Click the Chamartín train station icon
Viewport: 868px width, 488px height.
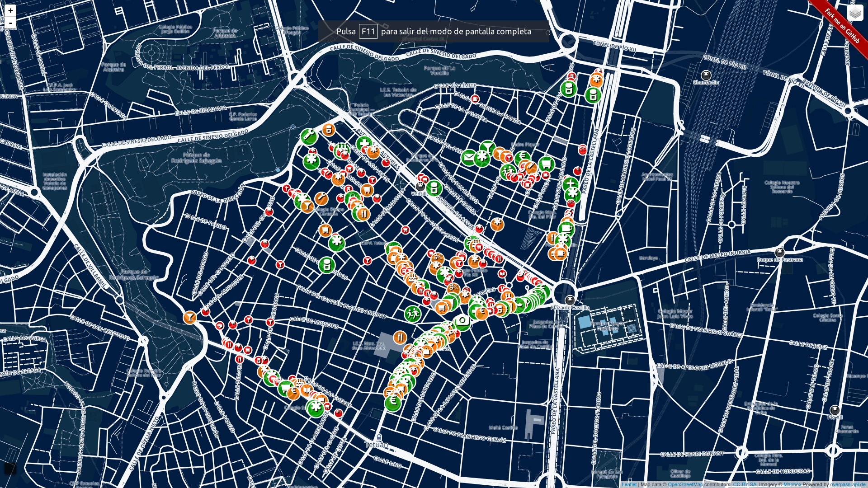click(x=706, y=75)
